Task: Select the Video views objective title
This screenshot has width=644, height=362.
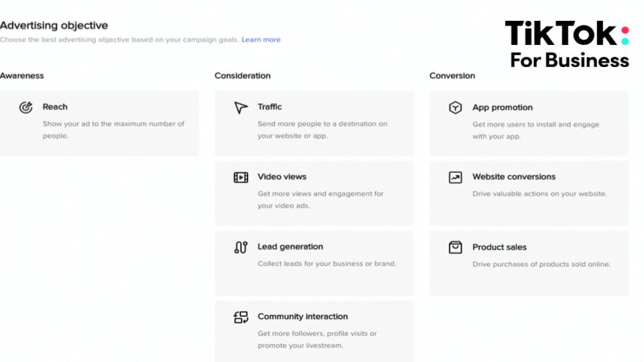Action: tap(282, 177)
